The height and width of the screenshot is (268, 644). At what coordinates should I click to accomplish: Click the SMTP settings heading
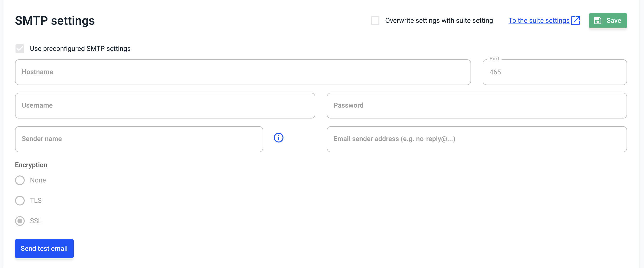click(55, 21)
